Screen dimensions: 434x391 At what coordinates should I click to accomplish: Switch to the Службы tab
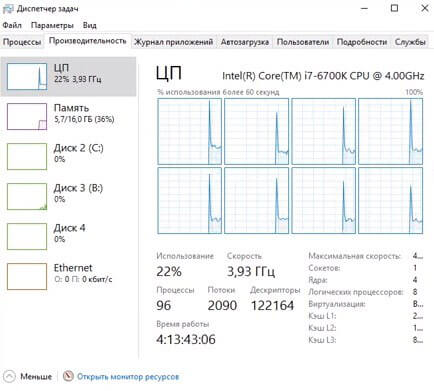pos(410,42)
